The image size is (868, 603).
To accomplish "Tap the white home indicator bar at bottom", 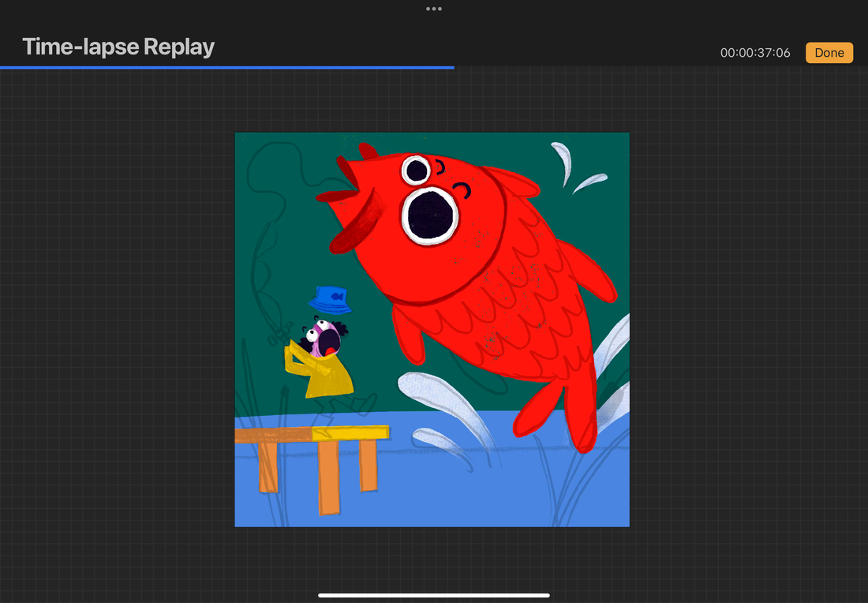I will coord(433,595).
